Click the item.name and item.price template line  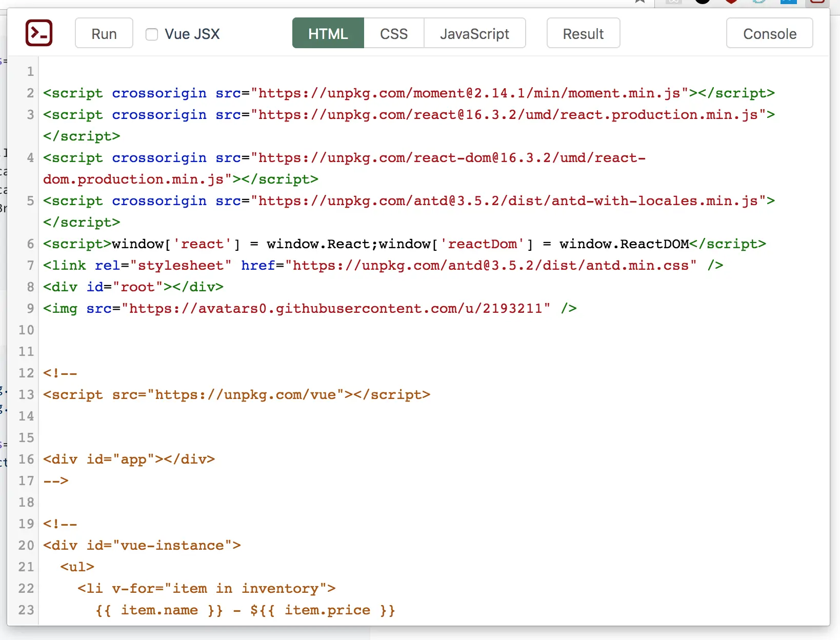point(245,610)
